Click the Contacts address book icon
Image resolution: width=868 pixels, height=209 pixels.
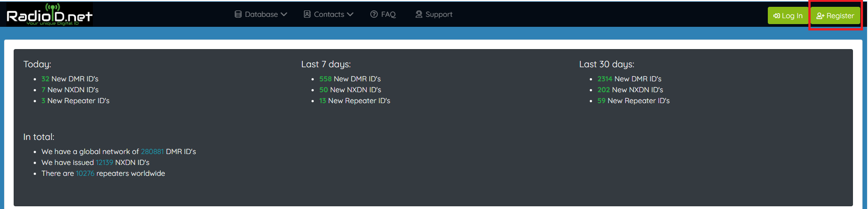[x=307, y=14]
